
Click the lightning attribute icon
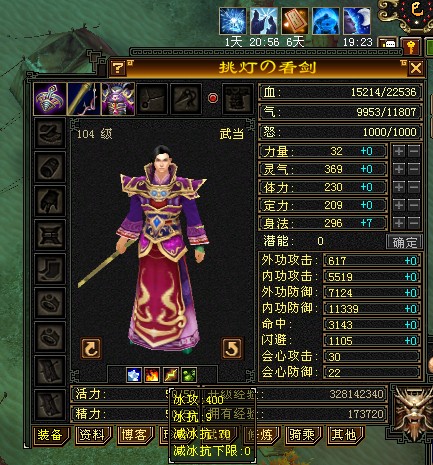tap(170, 375)
